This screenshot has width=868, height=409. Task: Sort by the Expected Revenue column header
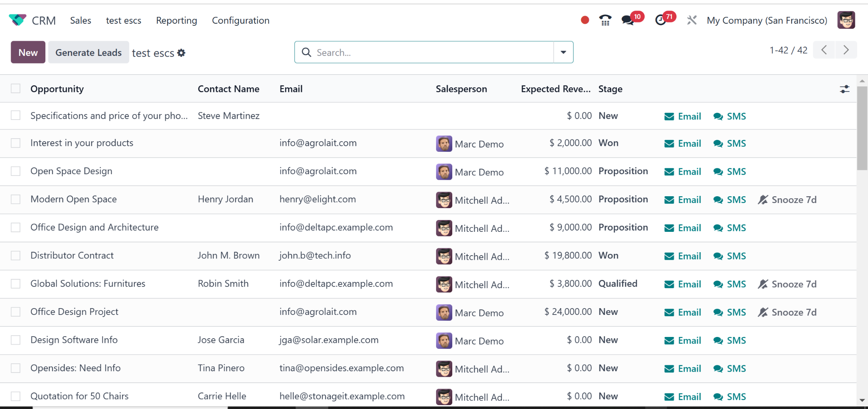click(x=556, y=89)
